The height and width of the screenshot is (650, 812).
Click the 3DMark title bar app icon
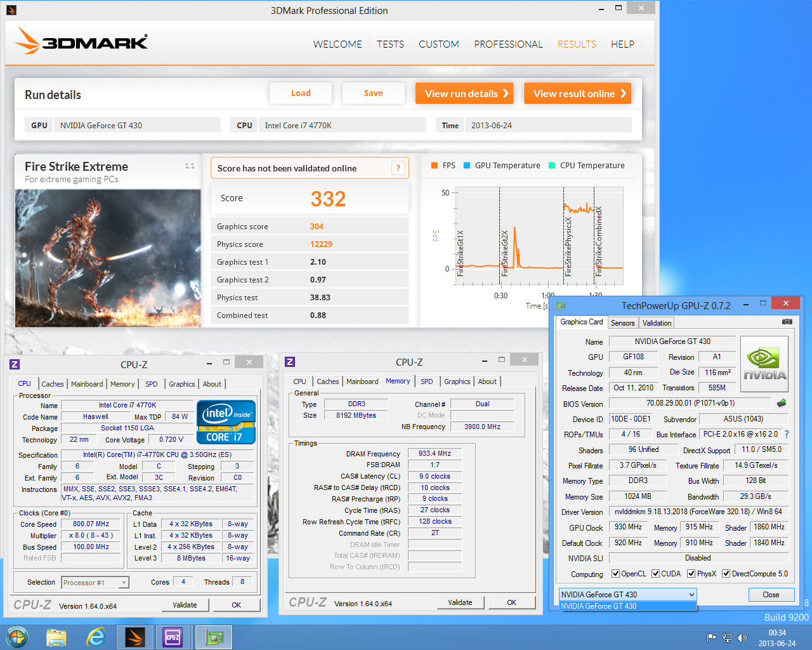11,10
